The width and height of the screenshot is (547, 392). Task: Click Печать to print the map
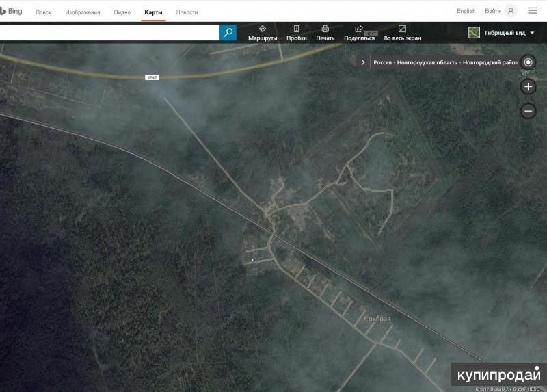pos(325,33)
